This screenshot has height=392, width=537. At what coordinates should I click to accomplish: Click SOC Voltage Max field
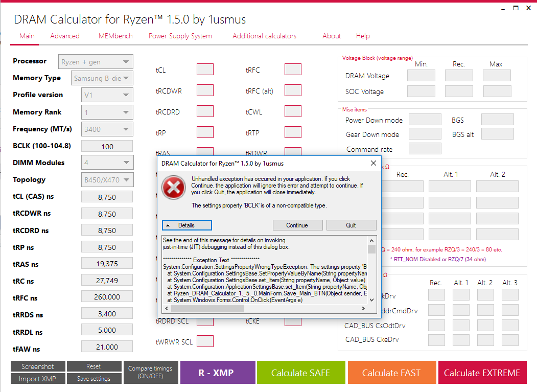click(497, 91)
